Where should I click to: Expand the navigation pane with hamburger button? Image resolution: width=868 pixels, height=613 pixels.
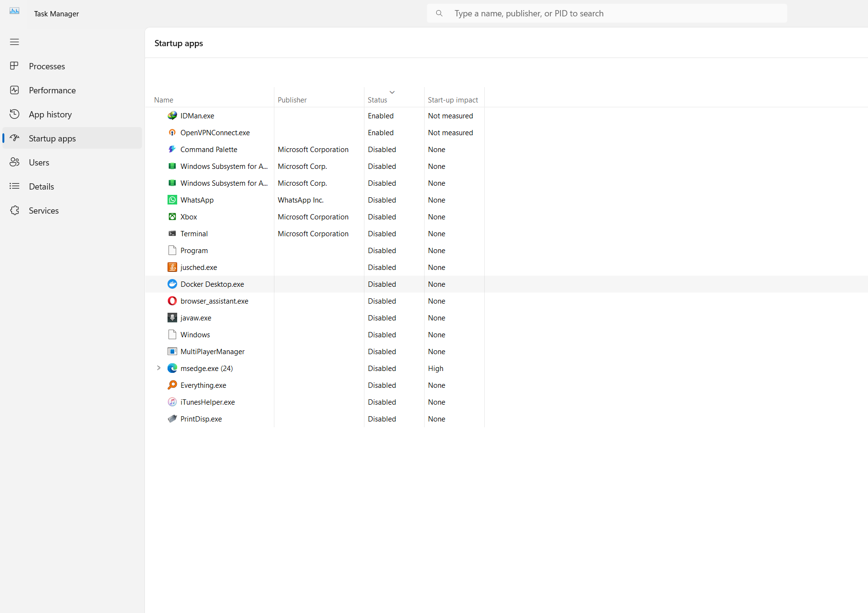tap(14, 42)
